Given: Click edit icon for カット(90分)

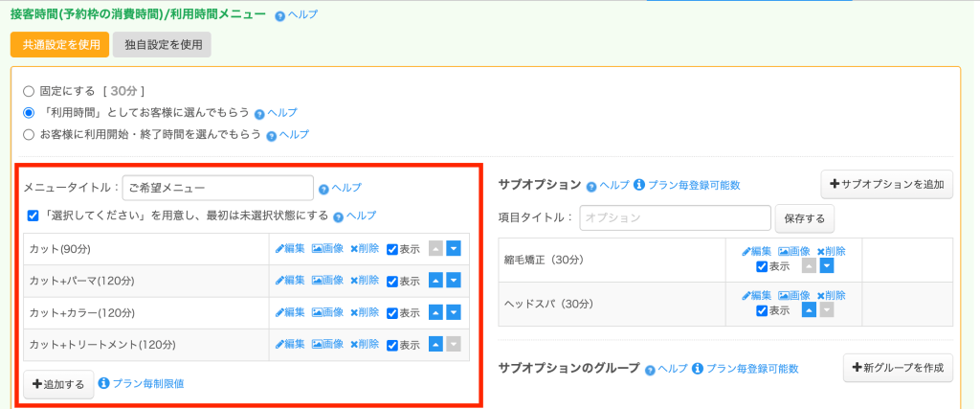Looking at the screenshot, I should click(290, 249).
